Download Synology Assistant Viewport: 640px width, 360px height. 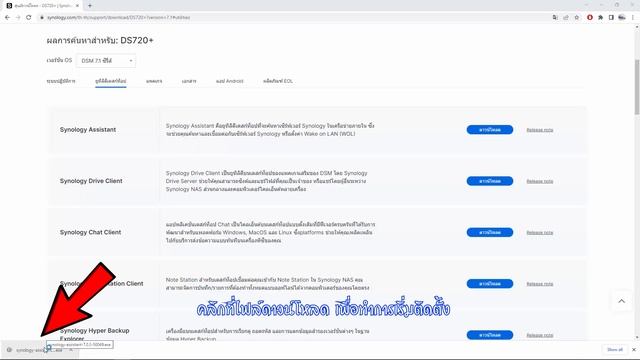point(490,130)
